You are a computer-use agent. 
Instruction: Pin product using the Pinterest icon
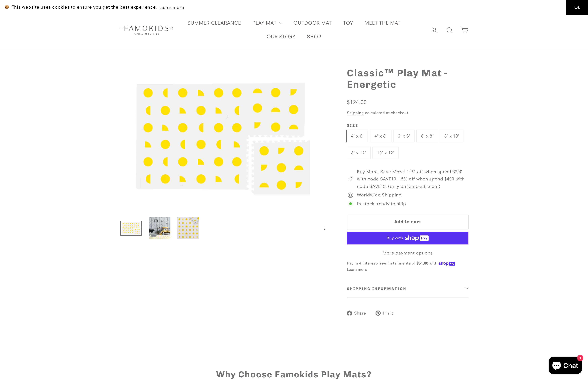(x=378, y=313)
